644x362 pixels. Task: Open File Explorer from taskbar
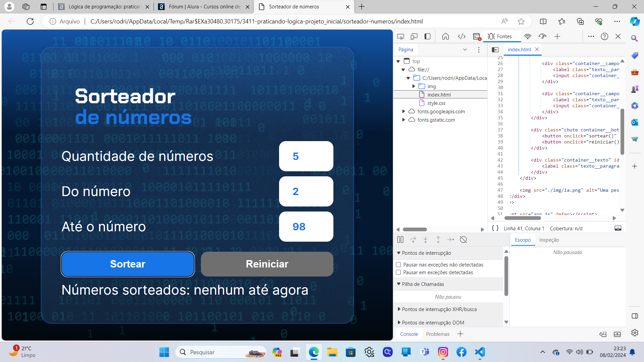(x=332, y=352)
